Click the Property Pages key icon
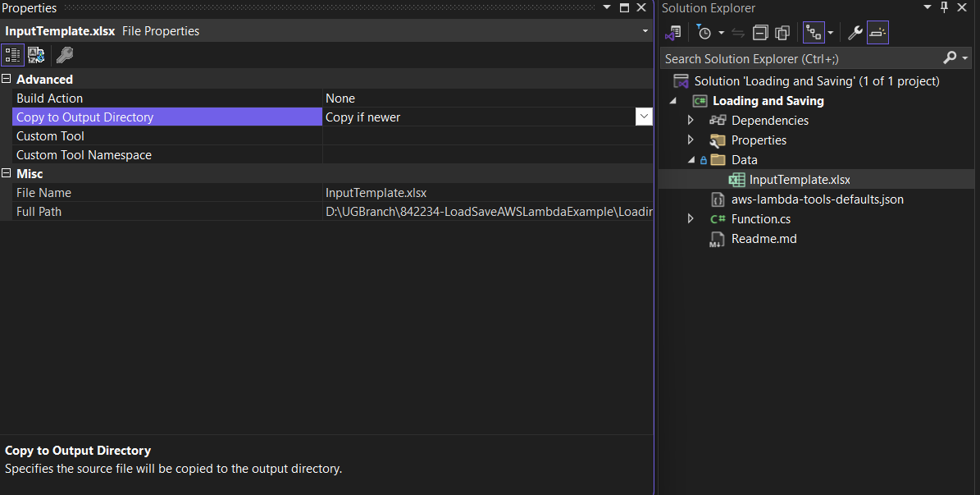This screenshot has height=495, width=980. tap(64, 55)
